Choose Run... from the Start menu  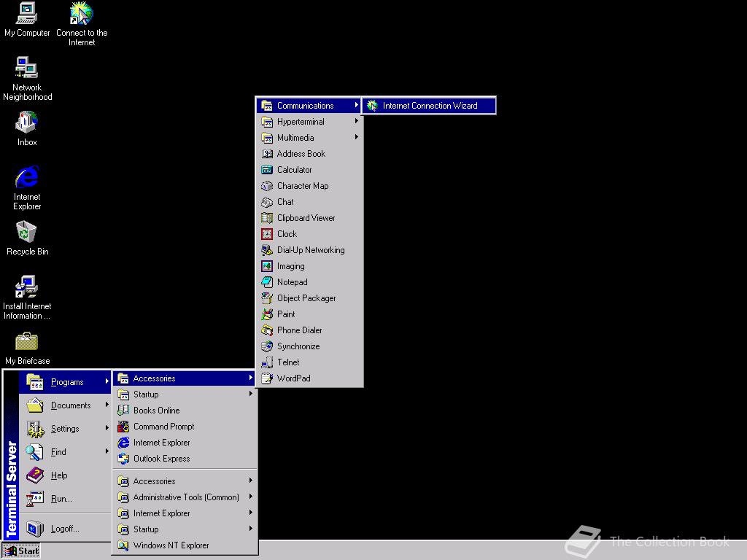tap(65, 499)
